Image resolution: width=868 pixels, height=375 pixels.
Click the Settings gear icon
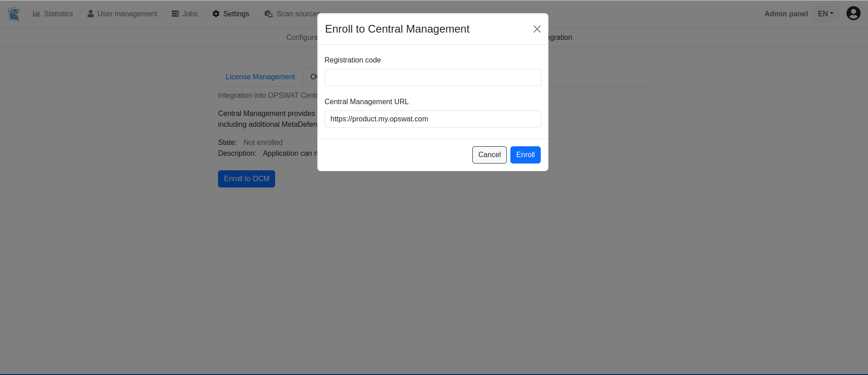216,14
